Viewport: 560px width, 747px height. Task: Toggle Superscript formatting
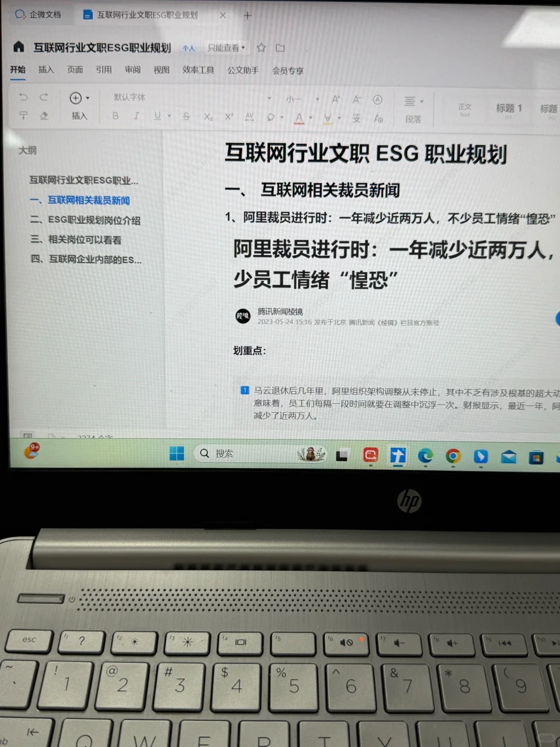(x=229, y=117)
